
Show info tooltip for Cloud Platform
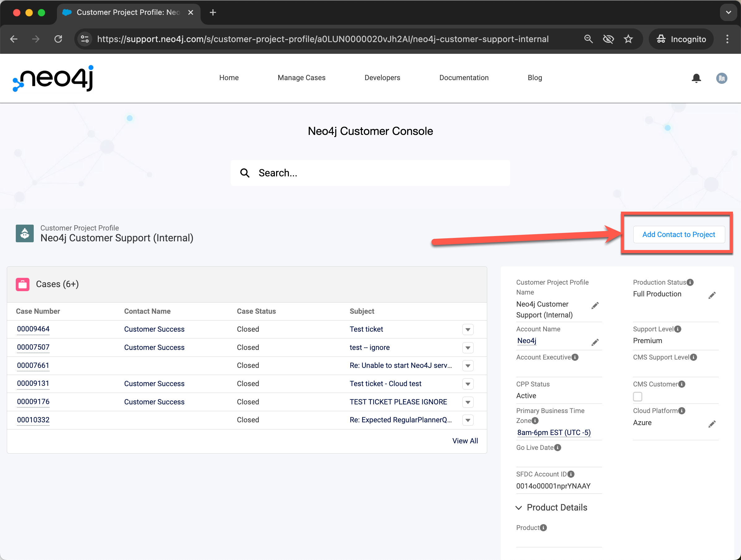(682, 411)
